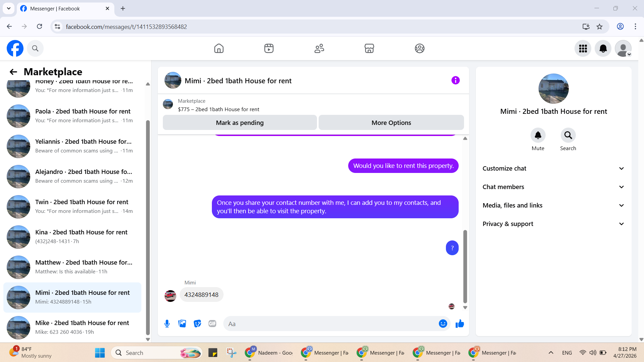Click the install app icon in address bar
The width and height of the screenshot is (644, 362).
coord(586,27)
